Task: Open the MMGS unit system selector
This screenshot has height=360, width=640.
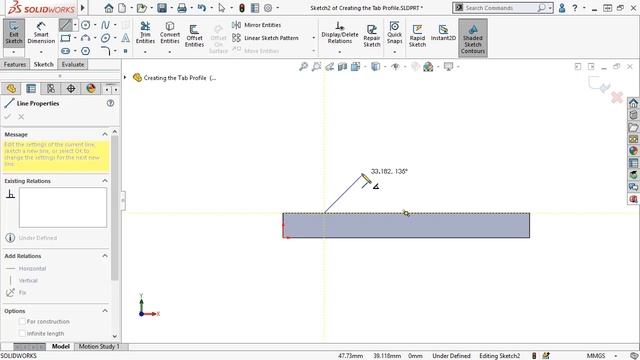Action: tap(602, 356)
